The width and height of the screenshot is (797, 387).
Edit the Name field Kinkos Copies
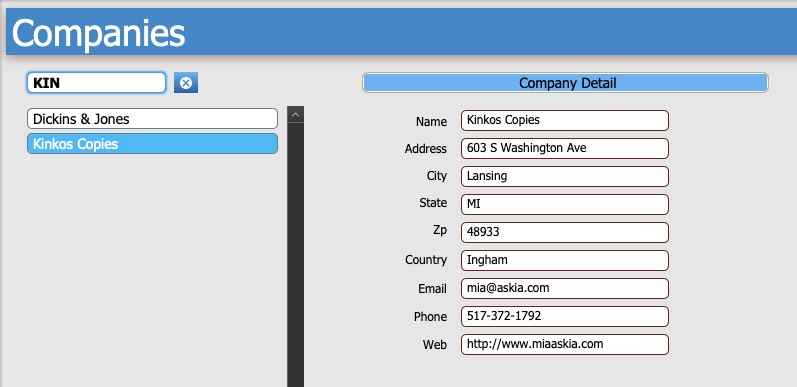565,121
